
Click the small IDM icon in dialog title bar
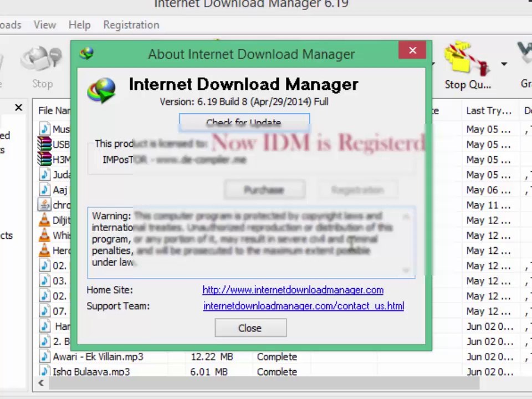(87, 54)
